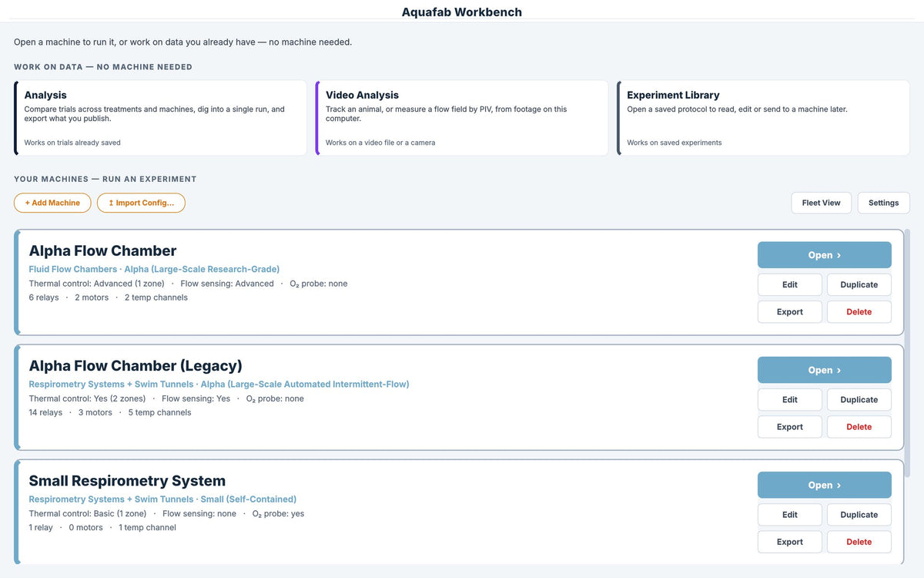Delete the Alpha Flow Chamber machine
The width and height of the screenshot is (924, 578).
click(859, 312)
